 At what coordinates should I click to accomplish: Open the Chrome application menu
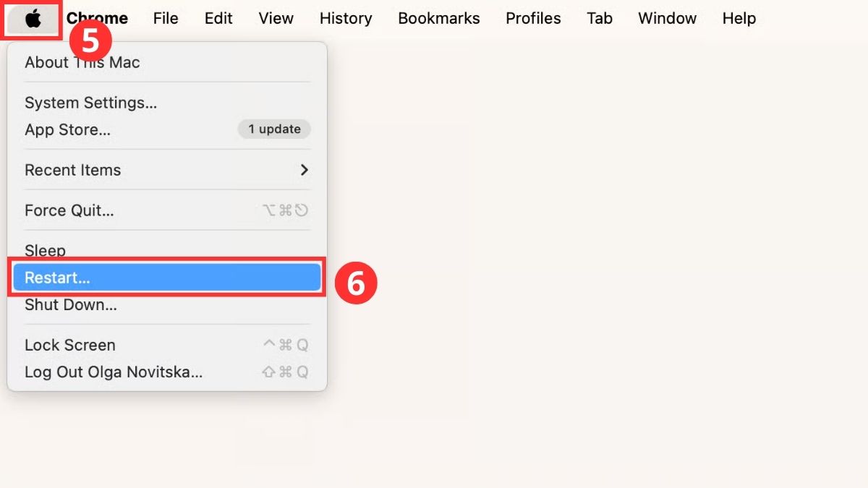(x=97, y=19)
